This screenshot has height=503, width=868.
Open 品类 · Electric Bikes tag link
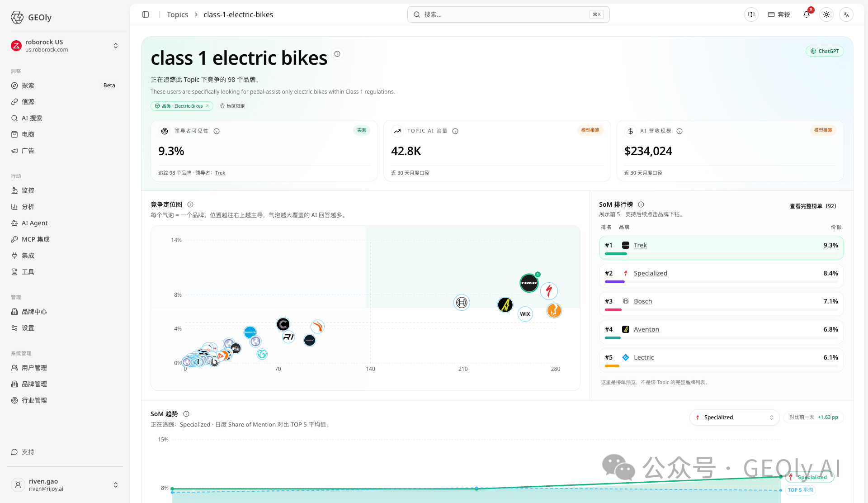182,106
